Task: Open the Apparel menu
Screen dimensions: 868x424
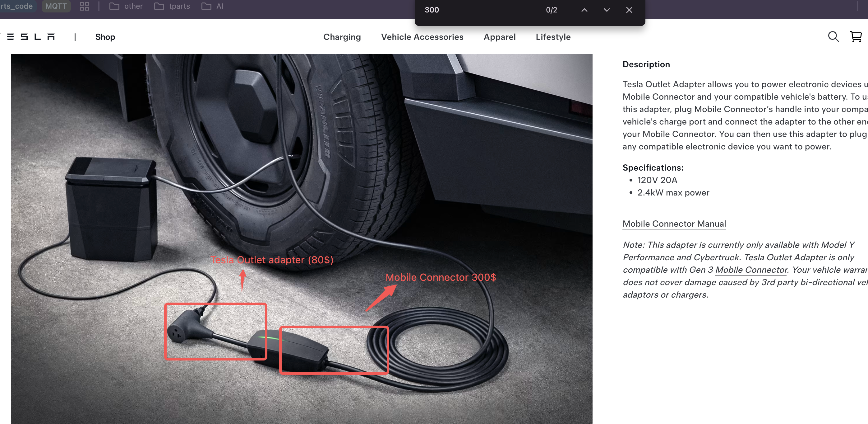Action: [x=499, y=37]
